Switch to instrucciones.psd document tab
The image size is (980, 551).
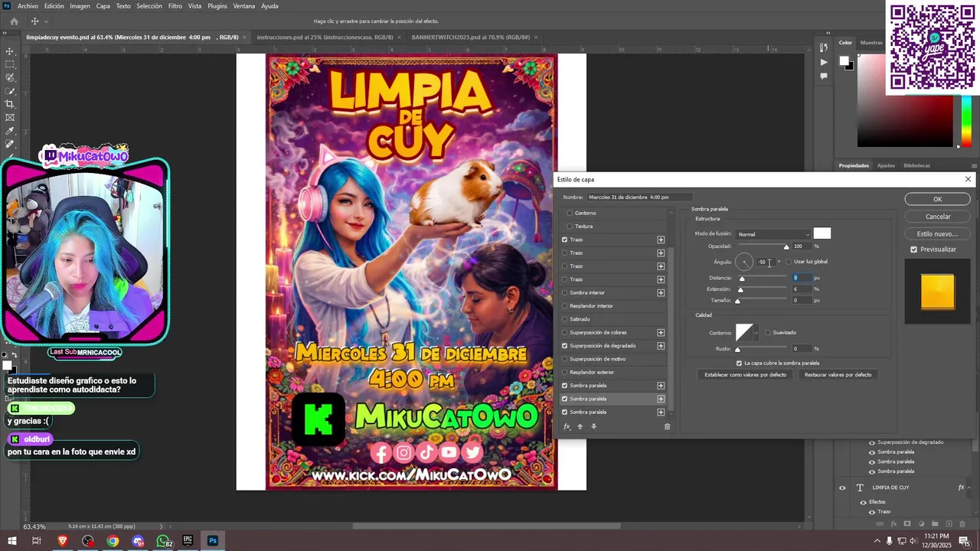click(325, 37)
